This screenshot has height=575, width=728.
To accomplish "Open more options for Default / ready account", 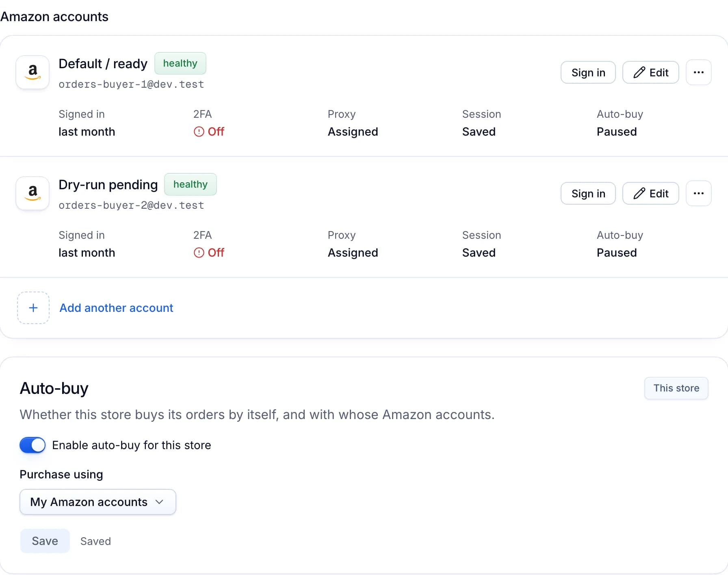I will pos(698,72).
